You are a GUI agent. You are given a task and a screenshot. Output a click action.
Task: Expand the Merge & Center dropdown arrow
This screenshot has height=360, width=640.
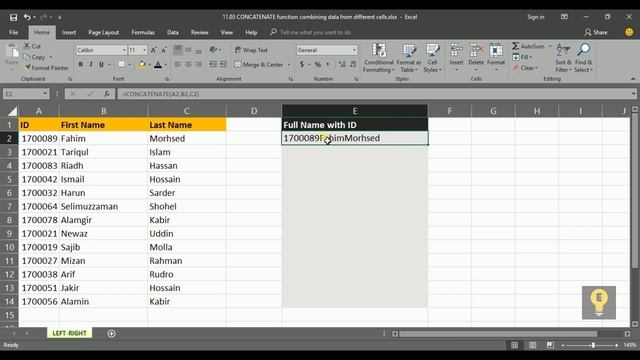pyautogui.click(x=289, y=64)
